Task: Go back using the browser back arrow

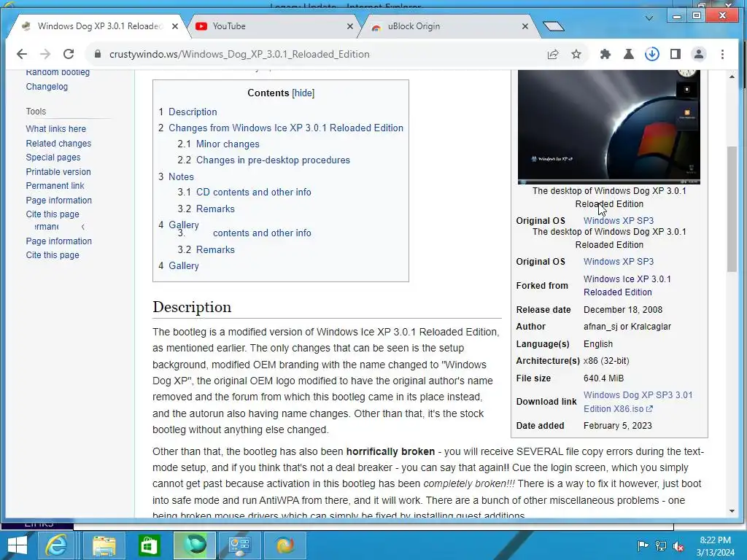Action: coord(22,54)
